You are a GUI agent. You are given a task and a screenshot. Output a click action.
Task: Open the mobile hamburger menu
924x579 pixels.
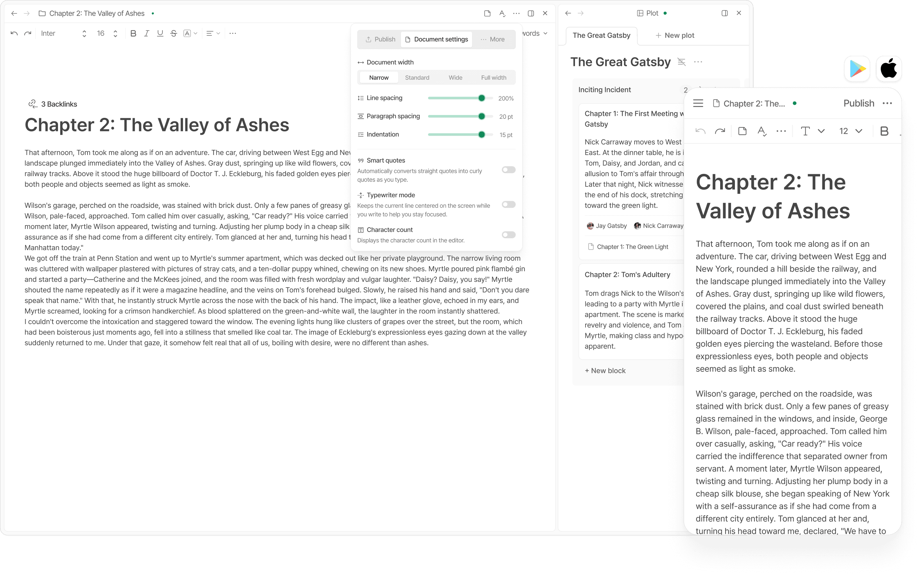[698, 103]
